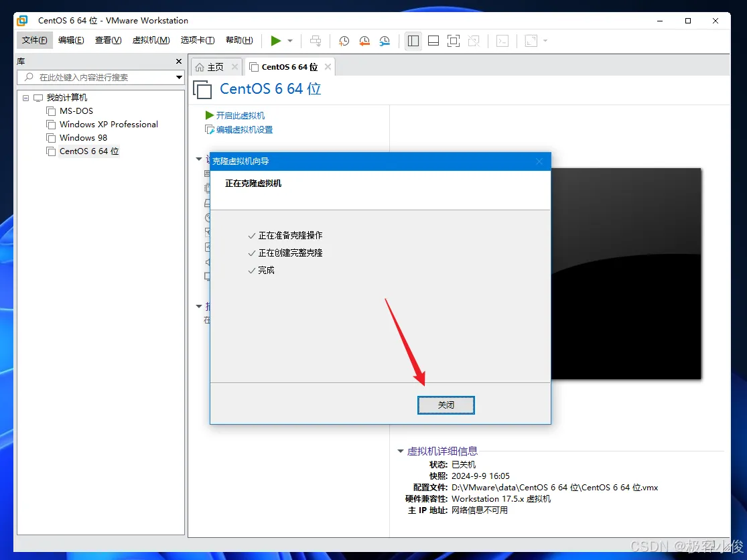747x560 pixels.
Task: Collapse the 我的计算机 tree node
Action: click(25, 98)
